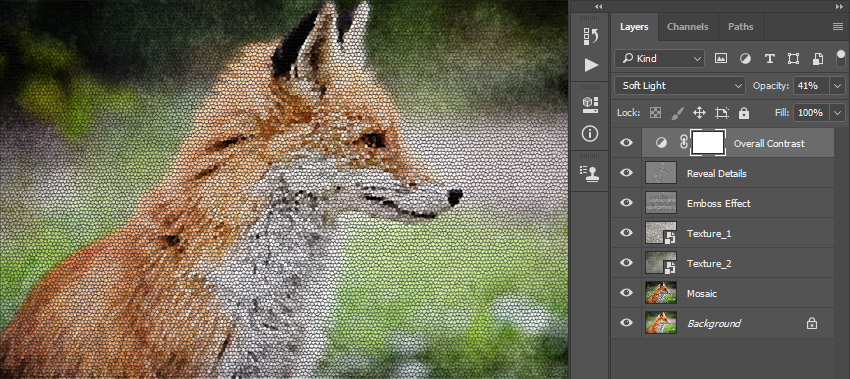
Task: Click the Opacity label scrubby slider
Action: (771, 86)
